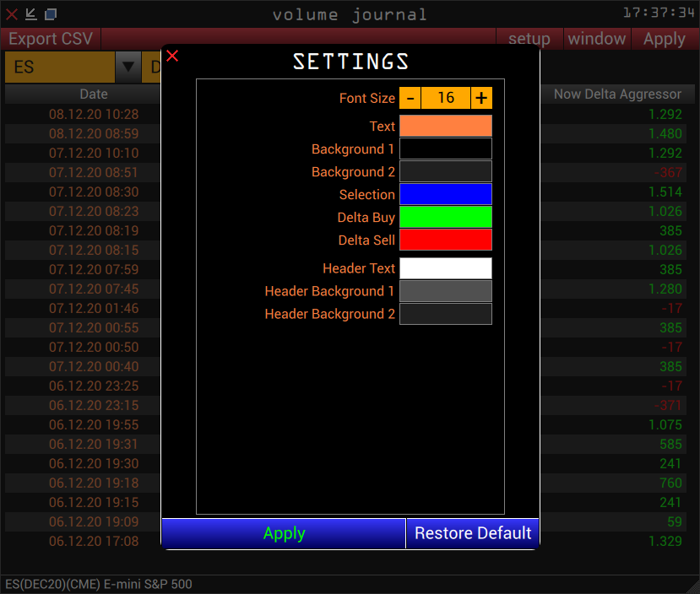The height and width of the screenshot is (594, 700).
Task: Click the blue square icon in the title bar
Action: pyautogui.click(x=49, y=13)
